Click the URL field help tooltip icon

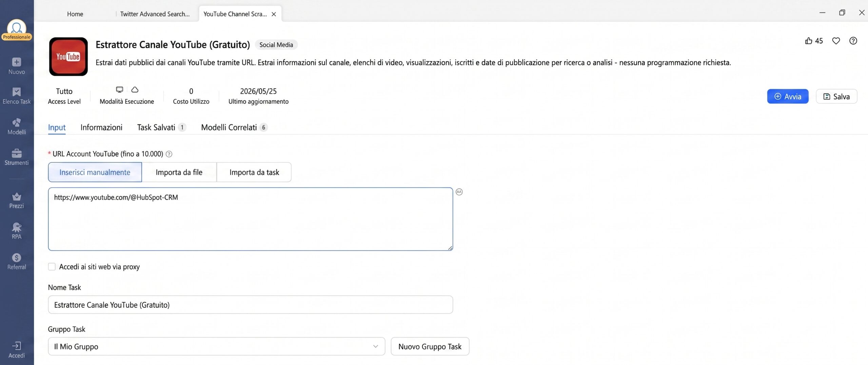point(169,154)
